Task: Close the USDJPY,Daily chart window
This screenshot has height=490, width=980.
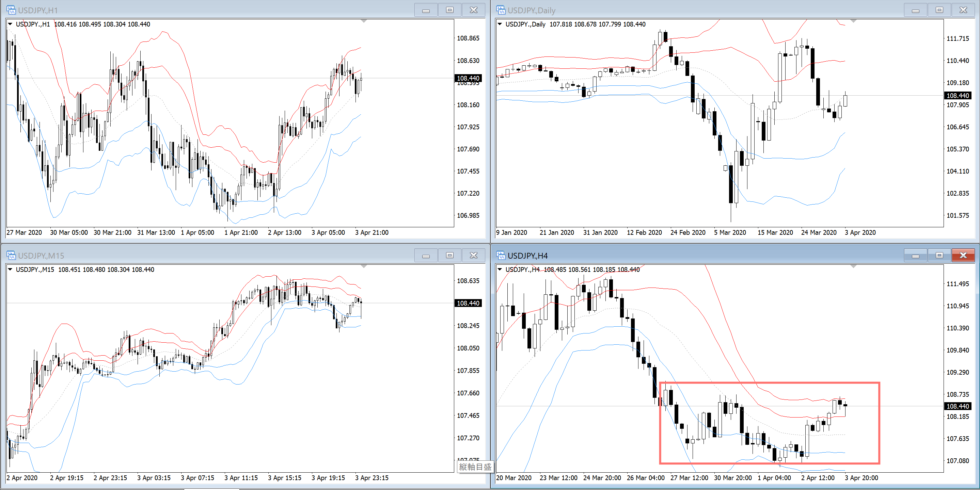Action: (x=963, y=10)
